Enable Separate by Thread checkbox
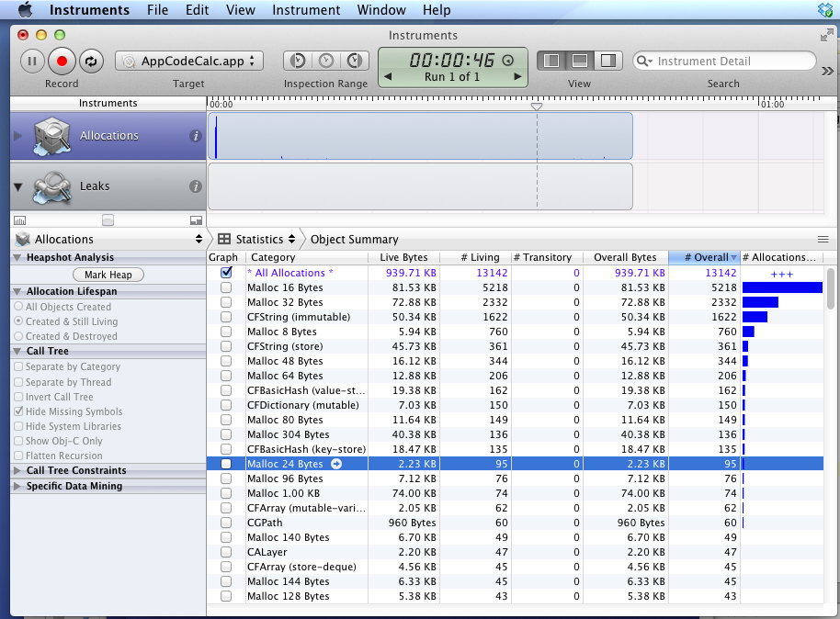This screenshot has width=840, height=619. pyautogui.click(x=18, y=382)
